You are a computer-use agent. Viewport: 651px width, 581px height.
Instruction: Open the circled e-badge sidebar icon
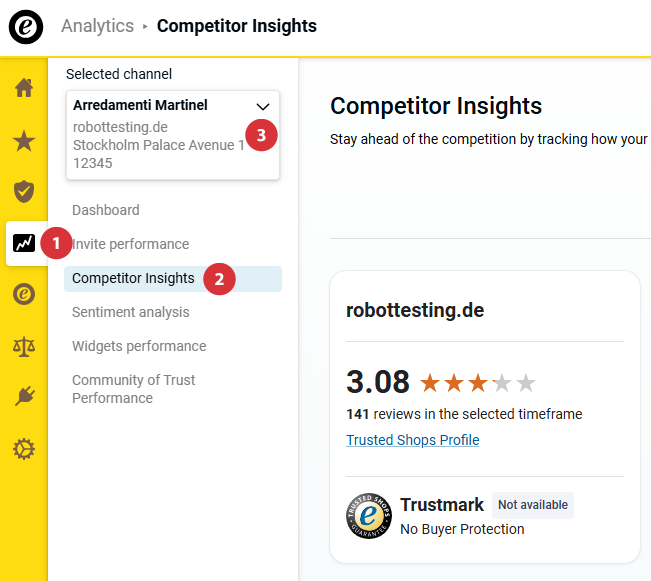click(x=24, y=294)
